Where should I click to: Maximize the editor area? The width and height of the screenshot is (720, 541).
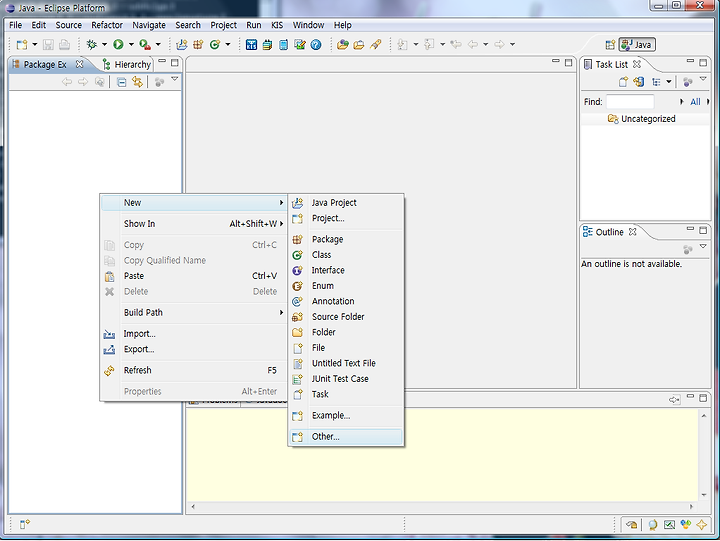[x=568, y=62]
